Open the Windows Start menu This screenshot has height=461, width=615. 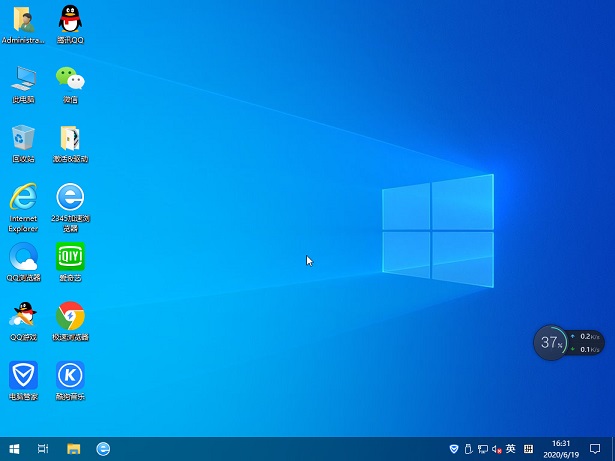tap(14, 449)
